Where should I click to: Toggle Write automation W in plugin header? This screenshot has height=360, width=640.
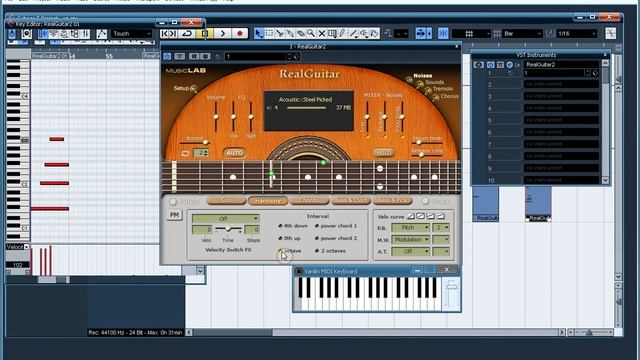click(205, 56)
